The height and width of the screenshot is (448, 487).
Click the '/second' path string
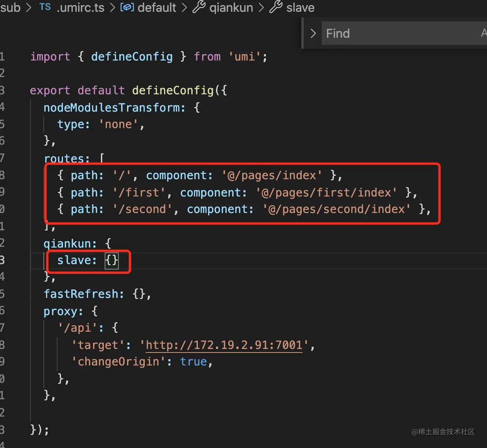pyautogui.click(x=142, y=209)
